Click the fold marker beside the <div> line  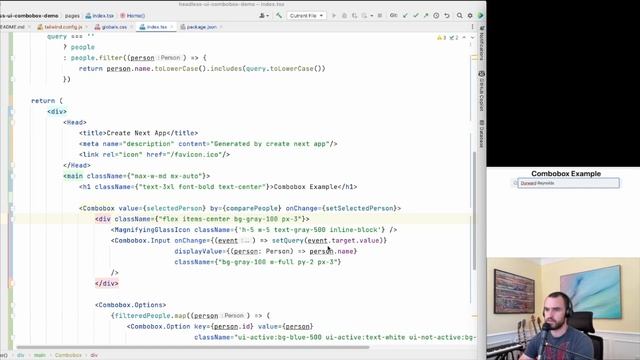12,111
